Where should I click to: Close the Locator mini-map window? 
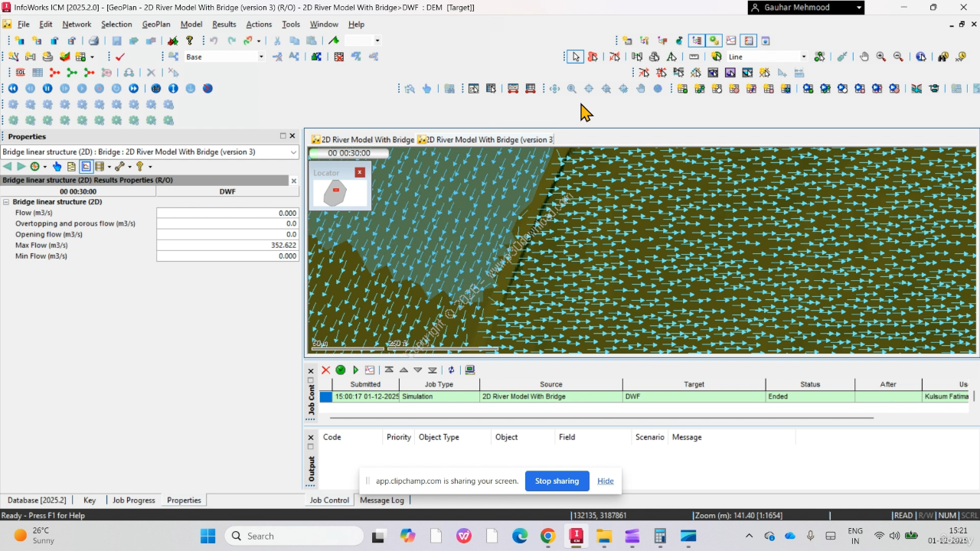pyautogui.click(x=360, y=173)
